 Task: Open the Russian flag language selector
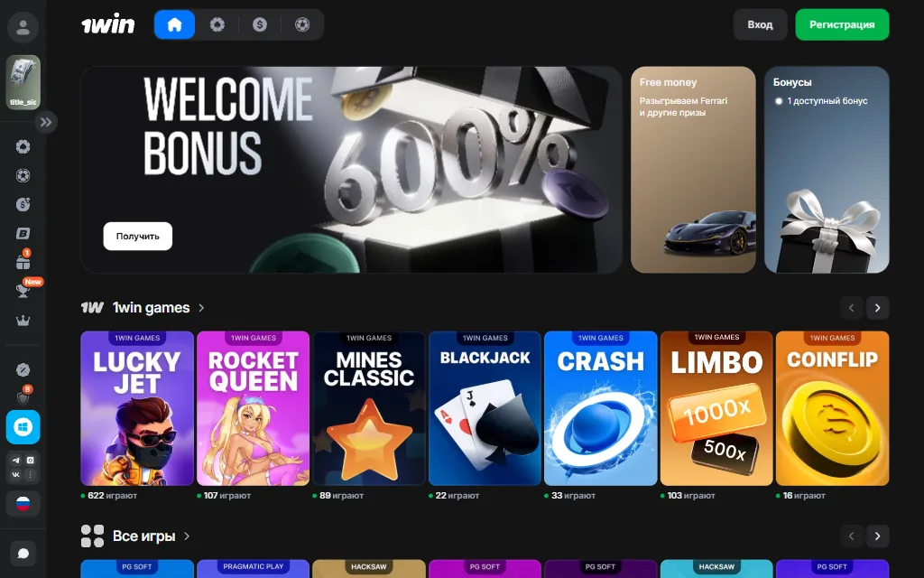coord(23,504)
